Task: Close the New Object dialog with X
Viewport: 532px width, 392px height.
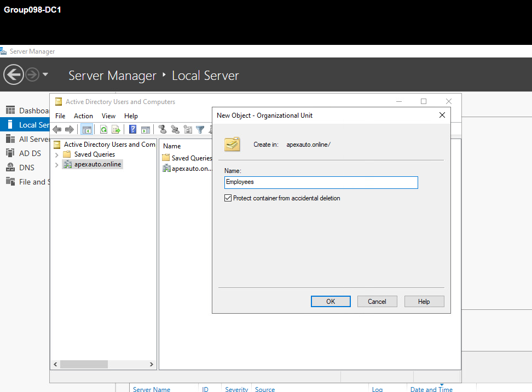Action: pyautogui.click(x=442, y=115)
